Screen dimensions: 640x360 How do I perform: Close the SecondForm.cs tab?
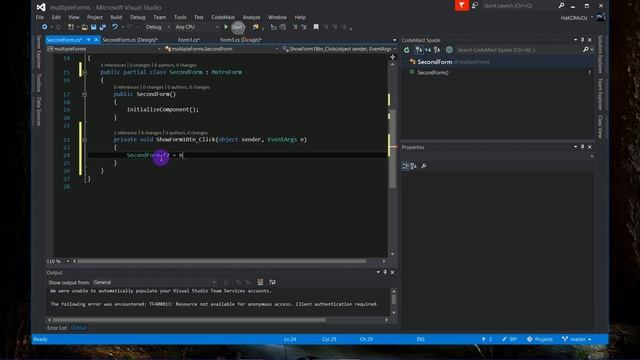coord(96,40)
